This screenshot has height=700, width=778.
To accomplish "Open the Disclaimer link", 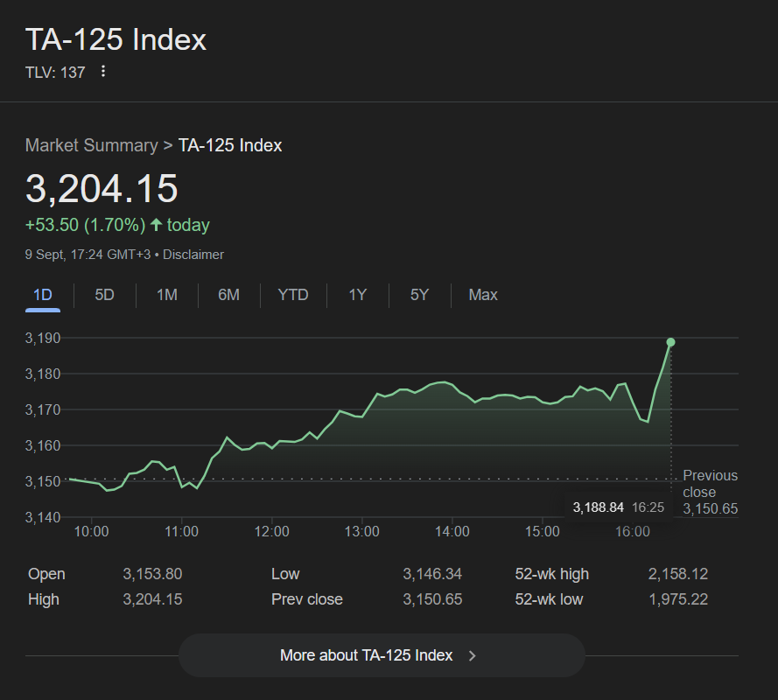I will [x=193, y=255].
